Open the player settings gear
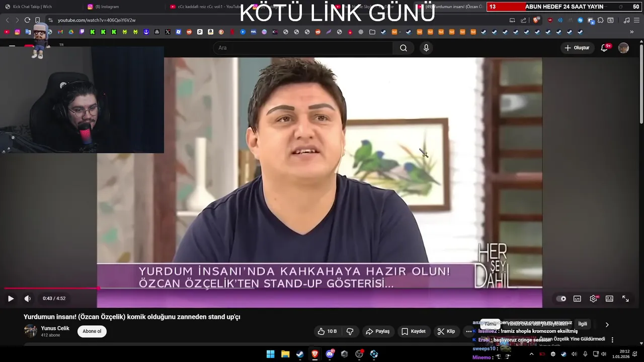 (593, 299)
